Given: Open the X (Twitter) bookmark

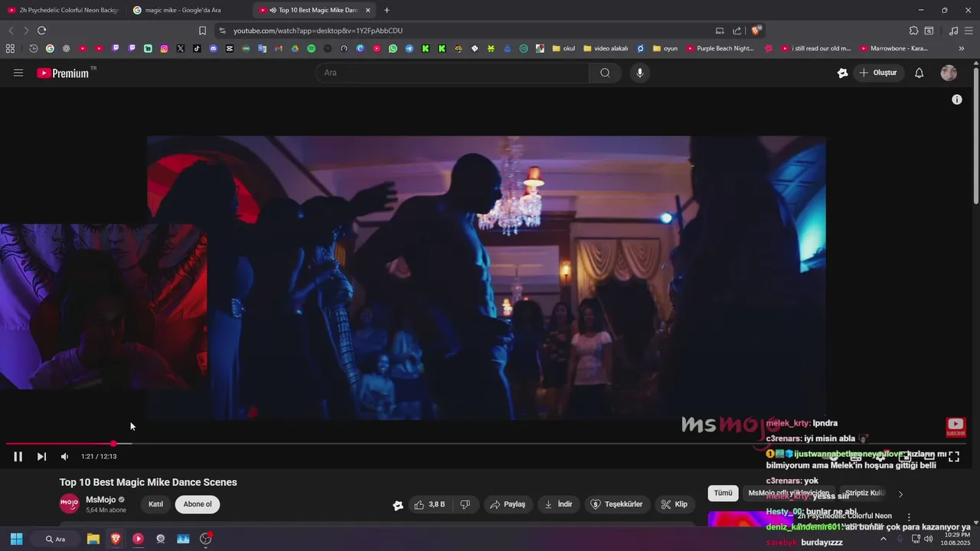Looking at the screenshot, I should [181, 48].
